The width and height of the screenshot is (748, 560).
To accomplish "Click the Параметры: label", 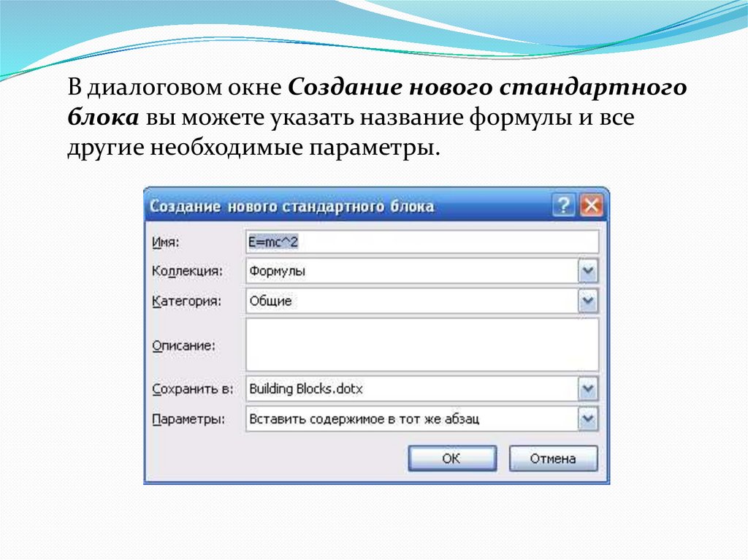I will [188, 419].
